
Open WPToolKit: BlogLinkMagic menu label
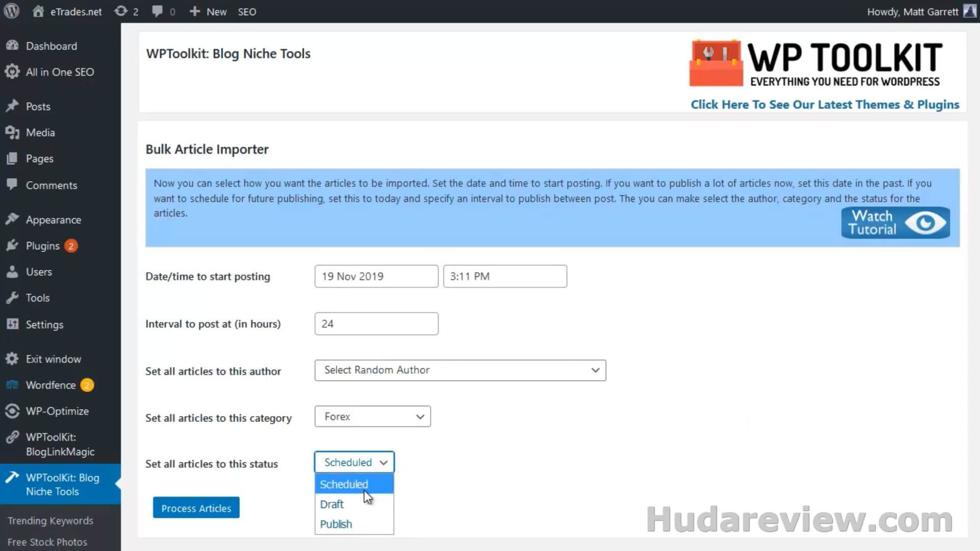(60, 444)
